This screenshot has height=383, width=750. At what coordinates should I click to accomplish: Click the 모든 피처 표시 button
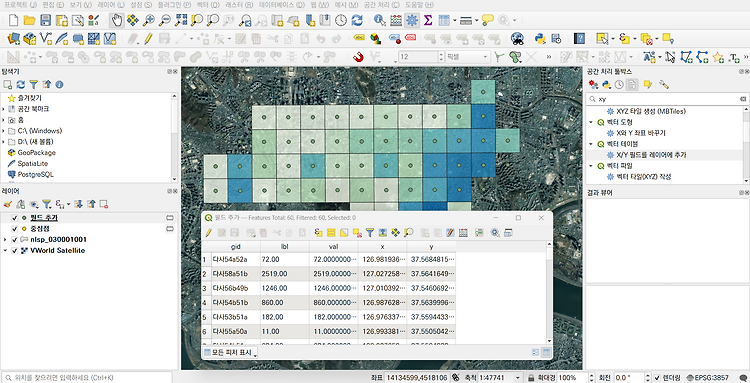[231, 352]
